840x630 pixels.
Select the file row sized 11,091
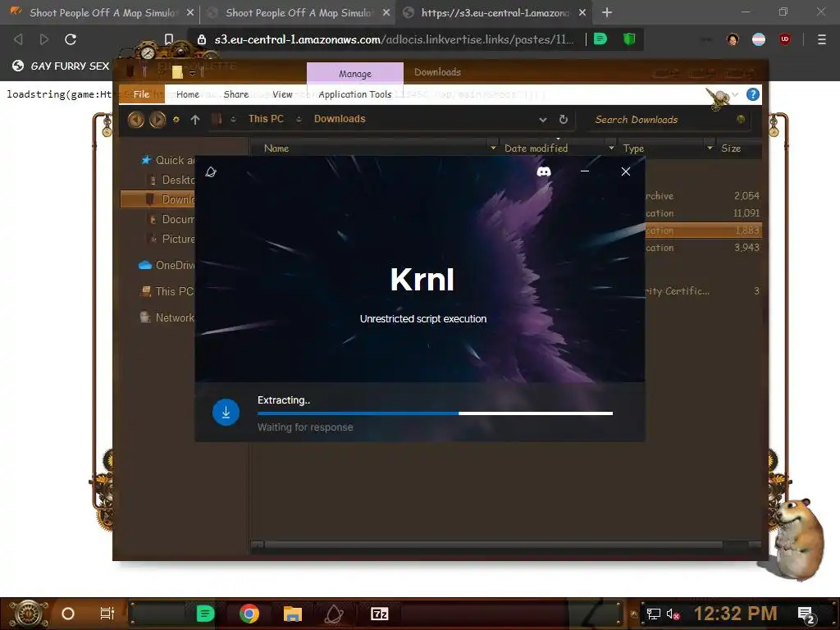click(x=703, y=213)
